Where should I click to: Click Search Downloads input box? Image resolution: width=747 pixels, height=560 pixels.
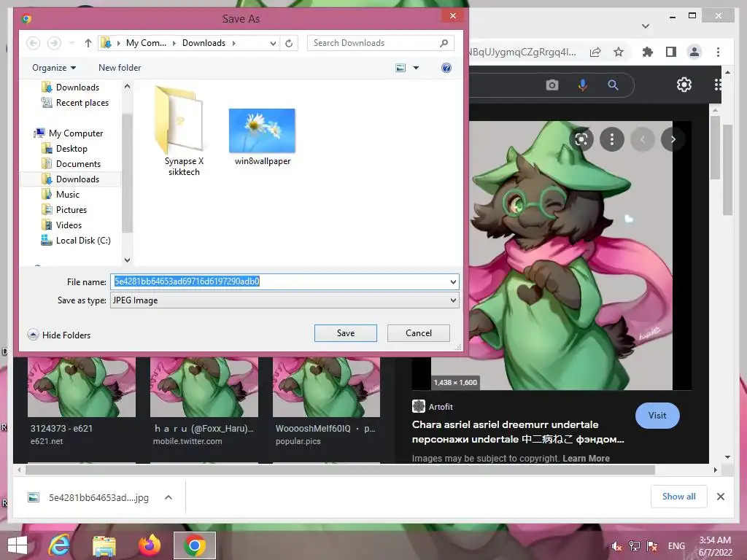pyautogui.click(x=374, y=43)
